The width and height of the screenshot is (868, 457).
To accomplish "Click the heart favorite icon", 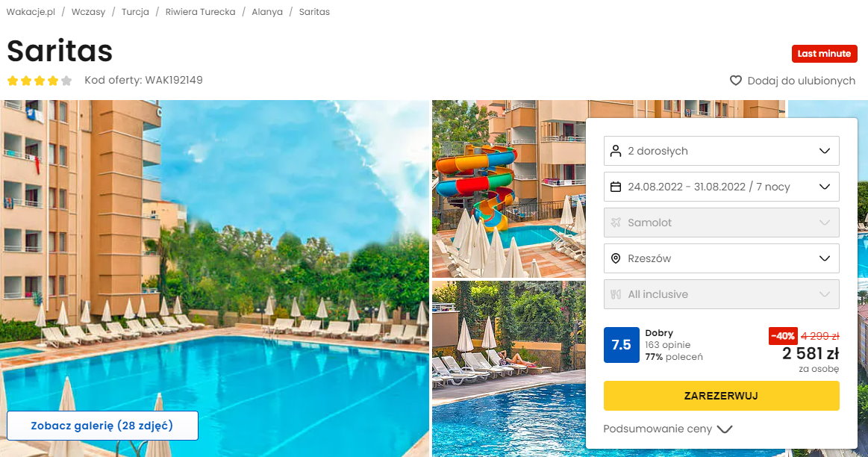I will [x=735, y=81].
